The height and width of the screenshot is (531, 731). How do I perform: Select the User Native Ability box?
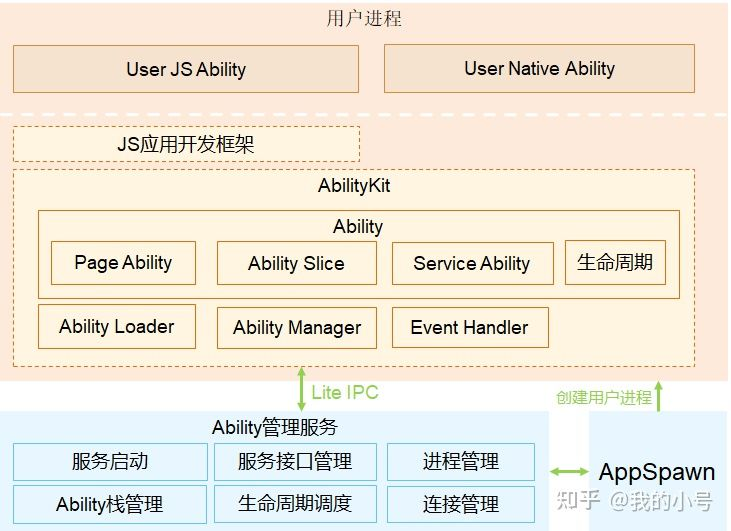pyautogui.click(x=539, y=69)
